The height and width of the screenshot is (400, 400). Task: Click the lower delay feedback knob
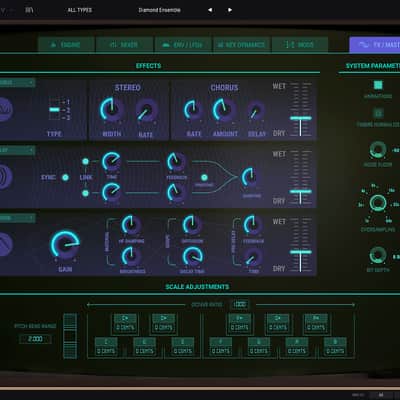[x=176, y=192]
